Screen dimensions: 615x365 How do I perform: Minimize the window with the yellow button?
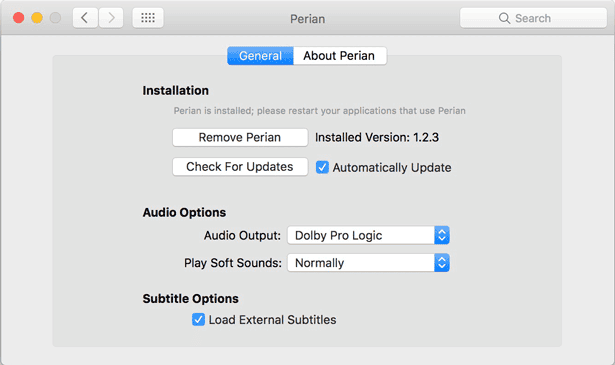click(37, 18)
